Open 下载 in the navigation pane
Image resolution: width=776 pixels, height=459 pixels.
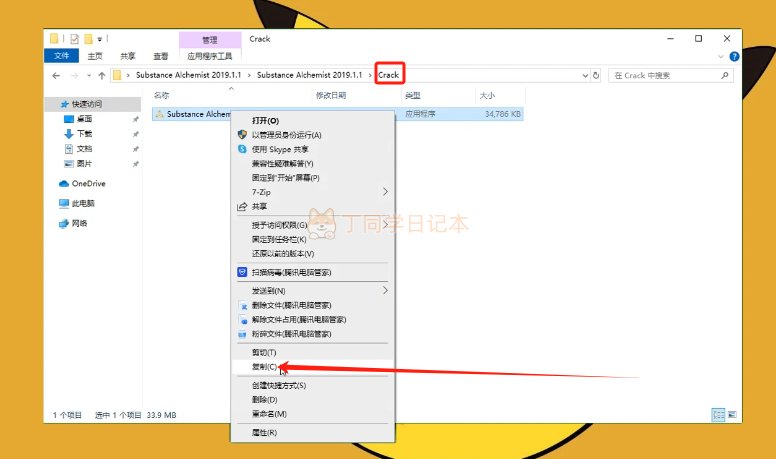[x=85, y=134]
